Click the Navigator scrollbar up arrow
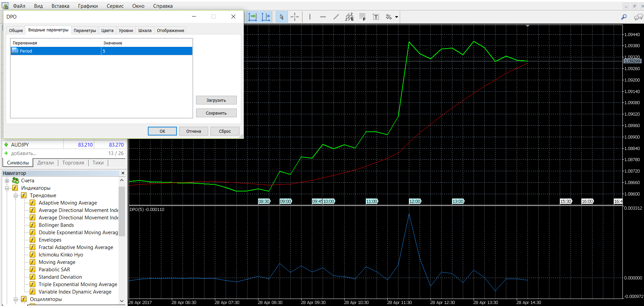The width and height of the screenshot is (644, 306). 122,180
